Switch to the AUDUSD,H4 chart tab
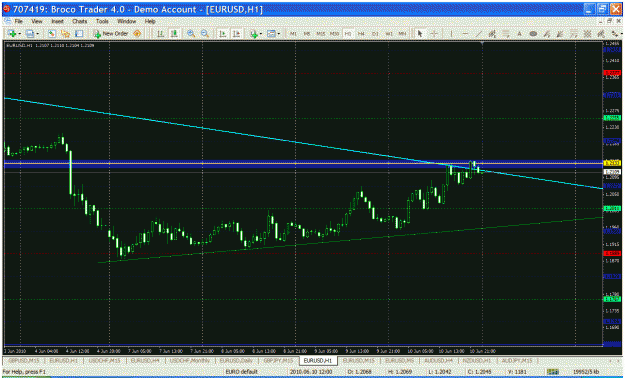625x378 pixels. [438, 360]
